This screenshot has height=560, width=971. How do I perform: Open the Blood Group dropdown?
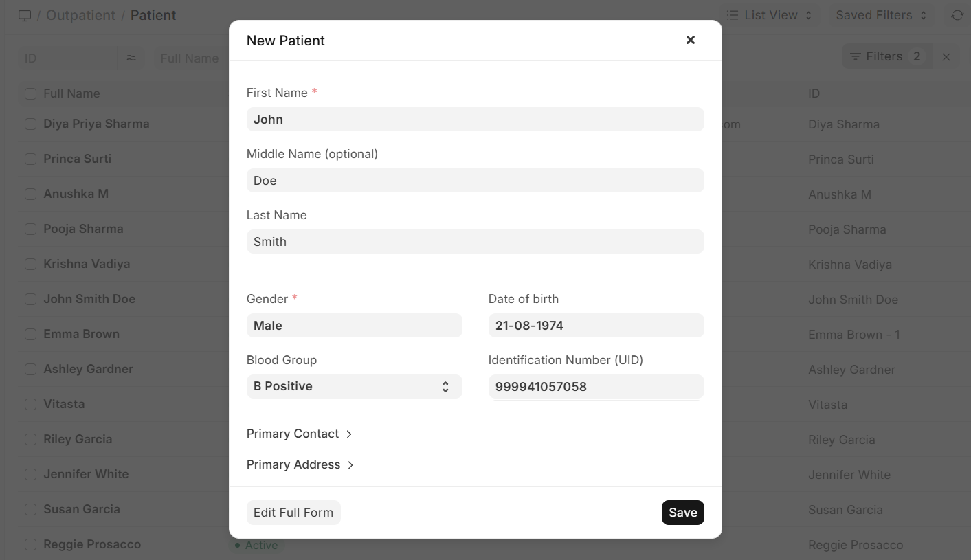pyautogui.click(x=354, y=386)
